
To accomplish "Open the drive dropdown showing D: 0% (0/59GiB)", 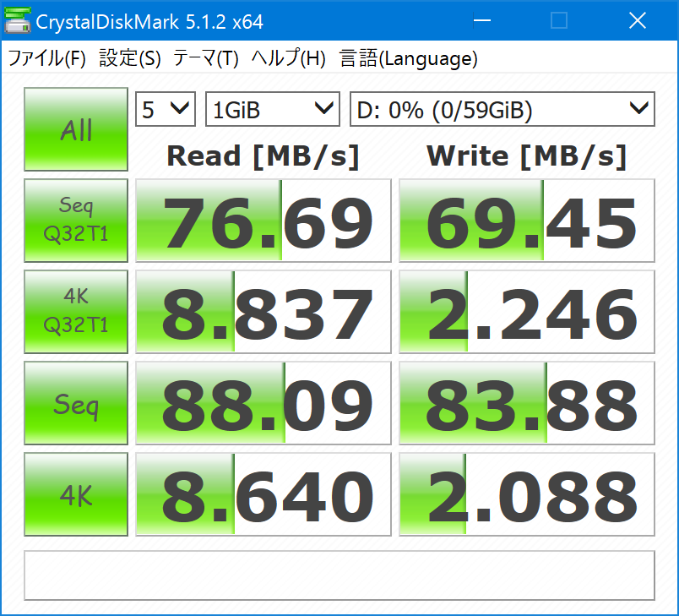I will click(502, 109).
